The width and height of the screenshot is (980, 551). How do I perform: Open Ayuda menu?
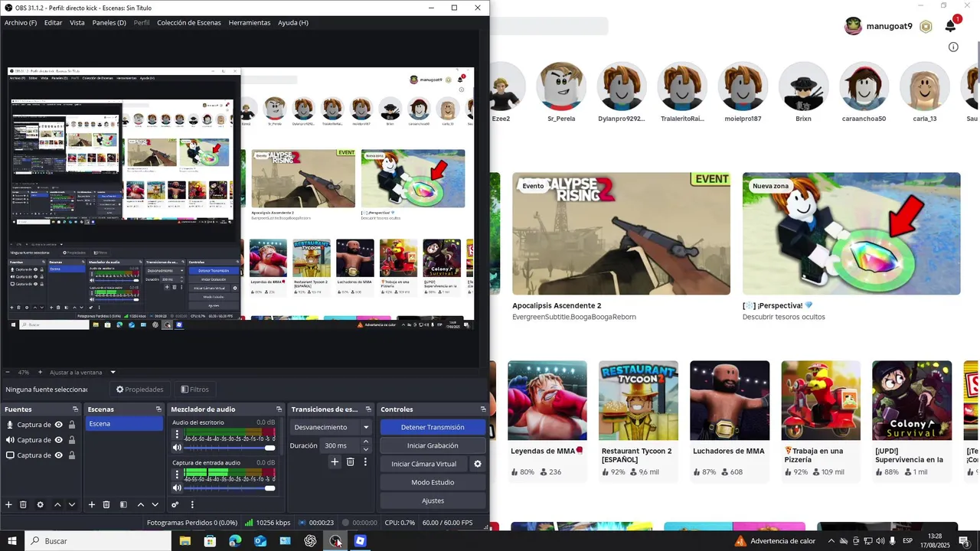pyautogui.click(x=293, y=23)
